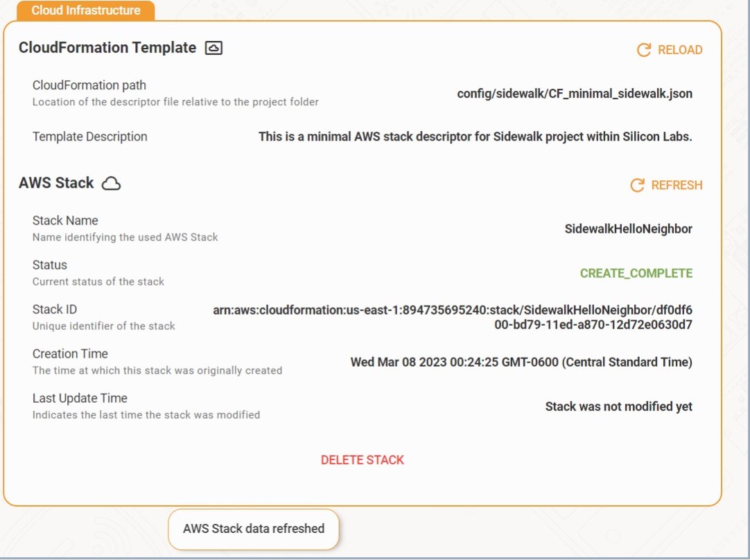
Task: Click the cloud icon beside AWS Stack
Action: pos(111,184)
